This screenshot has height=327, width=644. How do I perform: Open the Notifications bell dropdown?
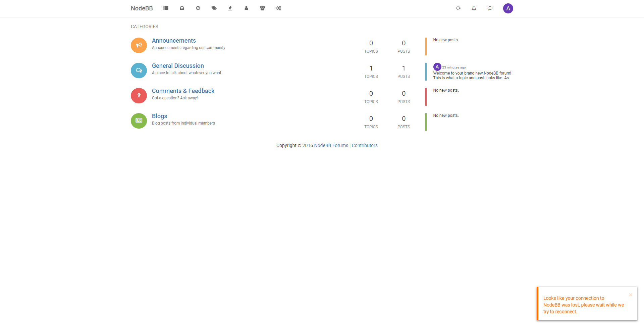pos(474,8)
